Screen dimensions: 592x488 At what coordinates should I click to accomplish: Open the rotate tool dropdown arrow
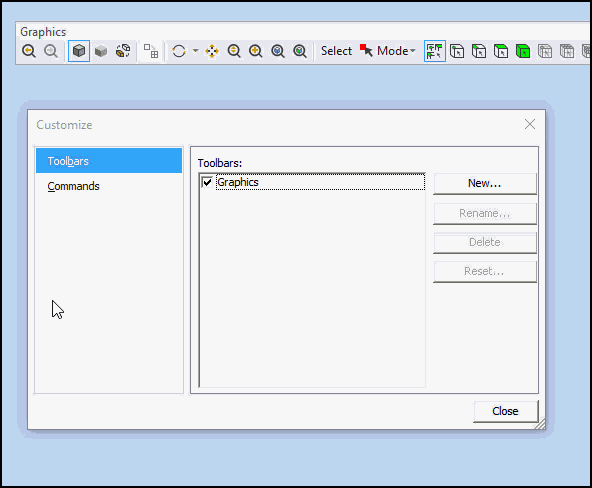pos(196,51)
